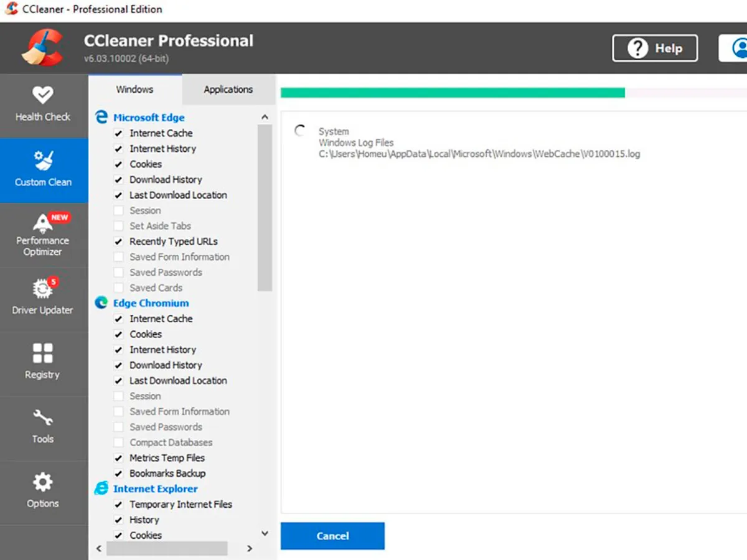Click the version text v6.03.10002 (64-bit)
Image resolution: width=747 pixels, height=560 pixels.
(x=126, y=58)
